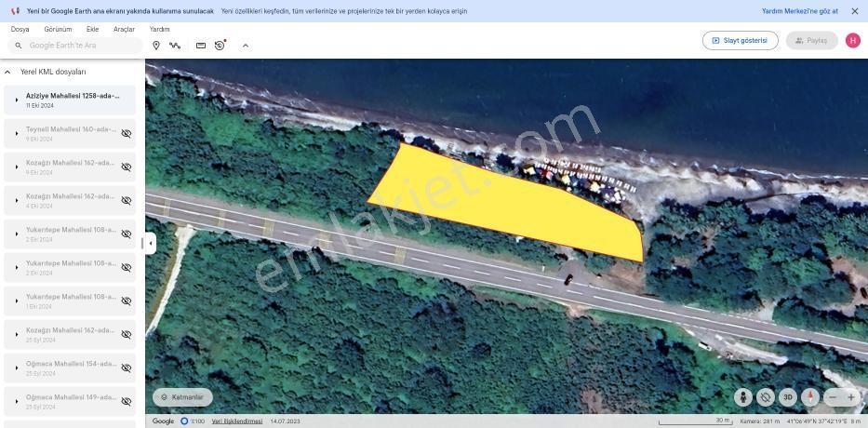Click the coordinates 41°06'49"N 37°42'19"E
This screenshot has height=428, width=868.
[816, 421]
